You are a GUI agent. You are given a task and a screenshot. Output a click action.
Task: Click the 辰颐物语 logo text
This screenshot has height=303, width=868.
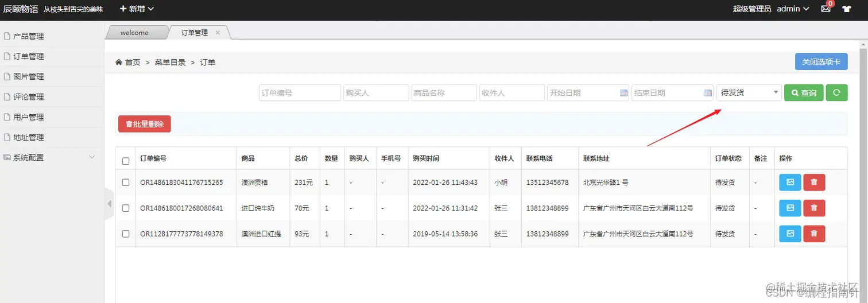[x=21, y=9]
